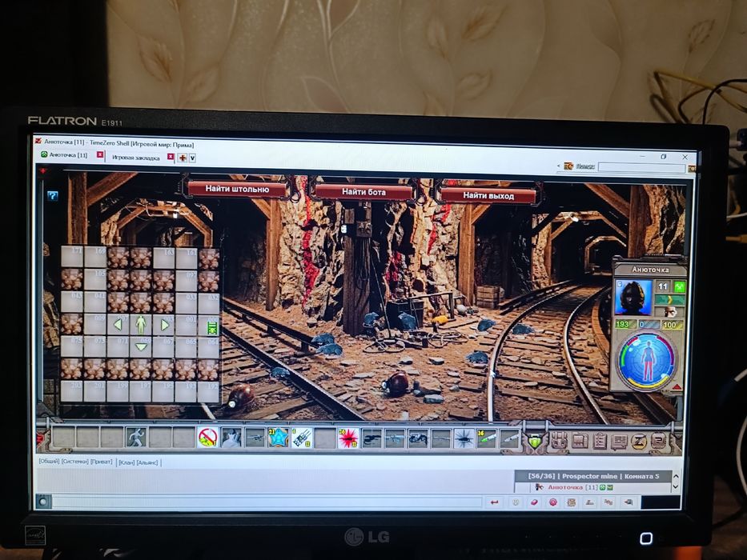747x560 pixels.
Task: Click the character portrait thumbnail
Action: point(633,297)
